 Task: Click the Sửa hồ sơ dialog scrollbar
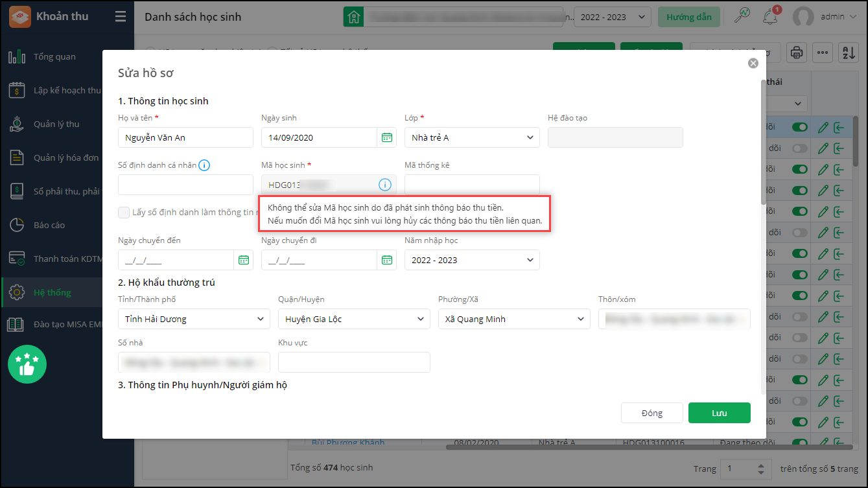[762, 143]
